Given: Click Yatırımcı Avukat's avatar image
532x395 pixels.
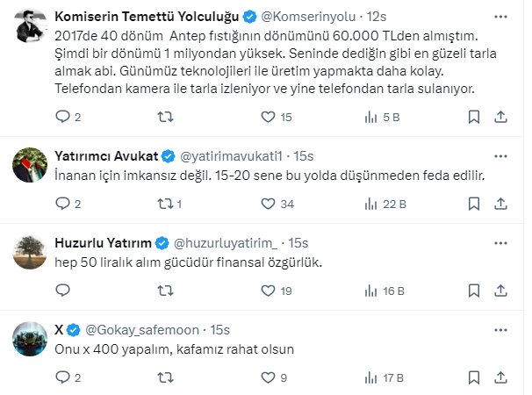Looking at the screenshot, I should tap(31, 165).
